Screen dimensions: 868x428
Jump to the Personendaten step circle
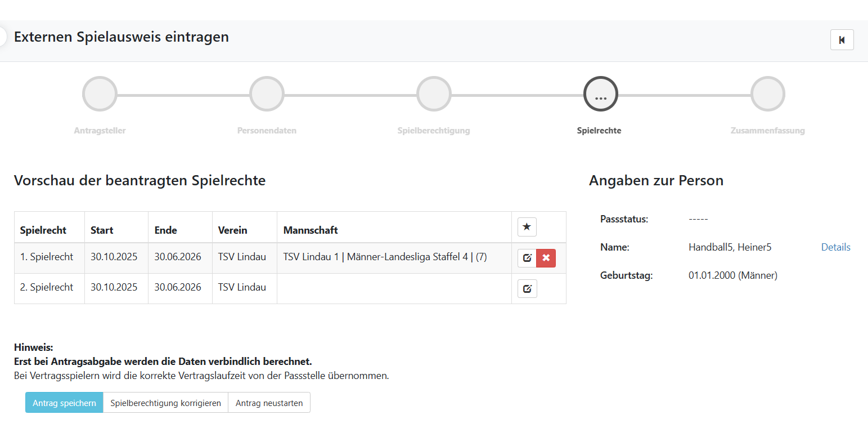click(267, 93)
